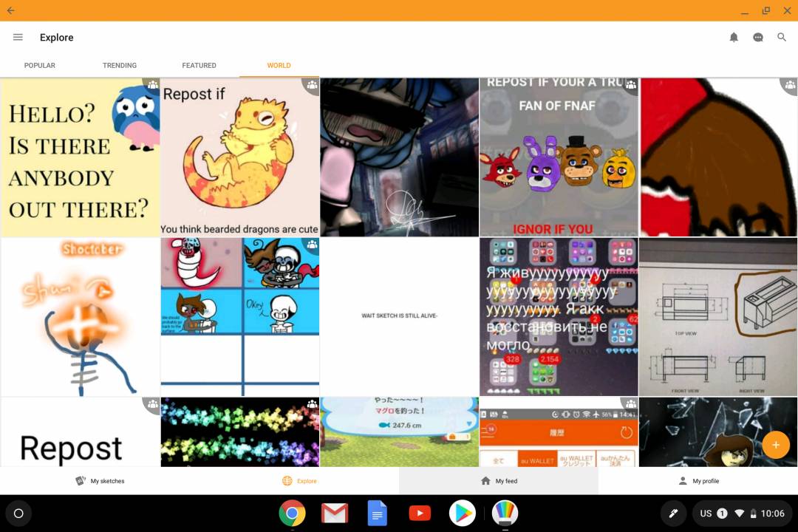Open the hamburger navigation menu
The width and height of the screenshot is (798, 532).
pyautogui.click(x=18, y=37)
